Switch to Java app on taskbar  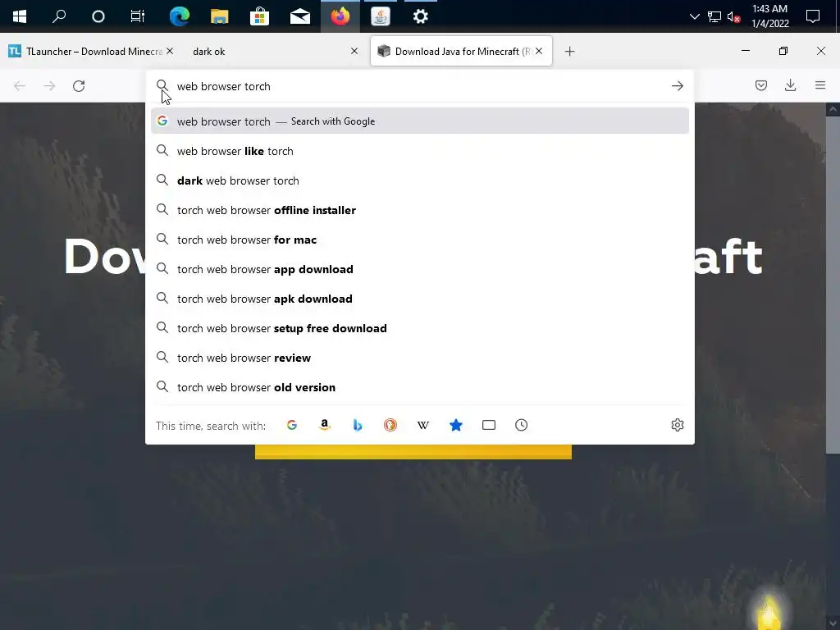(x=381, y=16)
